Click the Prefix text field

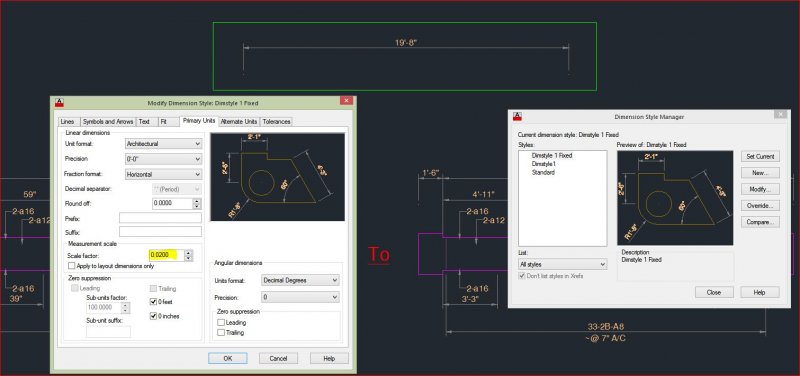point(160,218)
